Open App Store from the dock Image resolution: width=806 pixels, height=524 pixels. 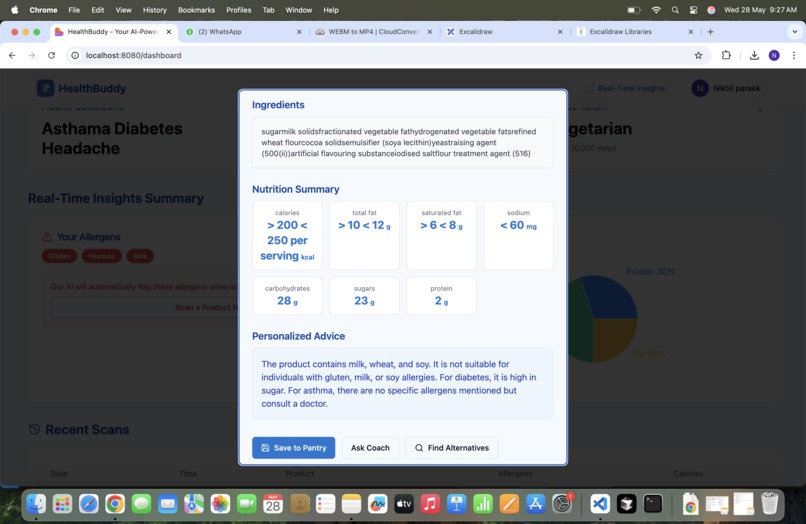pyautogui.click(x=535, y=504)
